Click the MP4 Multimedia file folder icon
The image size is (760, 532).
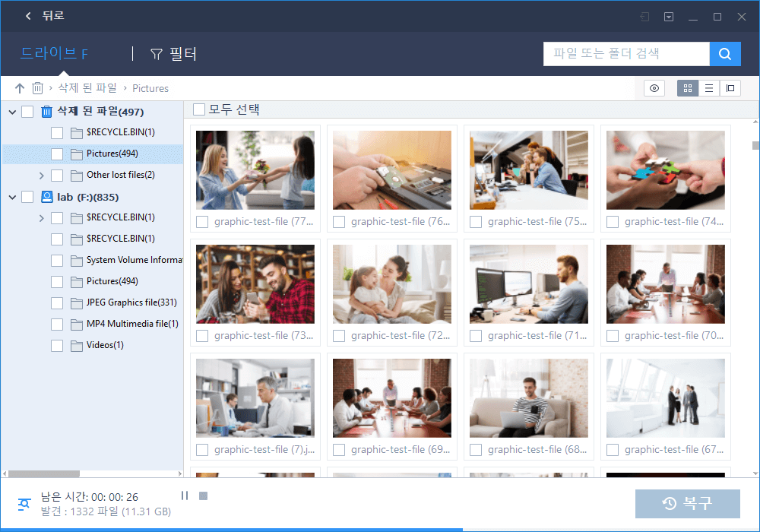pyautogui.click(x=76, y=325)
